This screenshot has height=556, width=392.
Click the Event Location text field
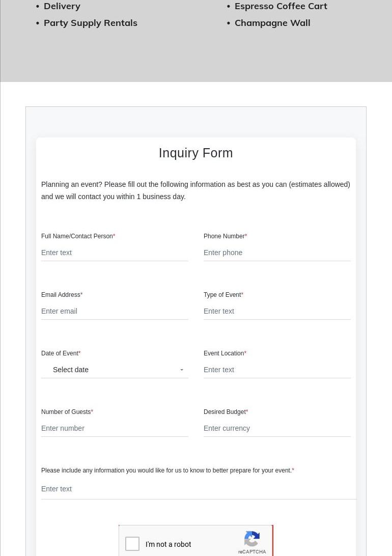[277, 370]
